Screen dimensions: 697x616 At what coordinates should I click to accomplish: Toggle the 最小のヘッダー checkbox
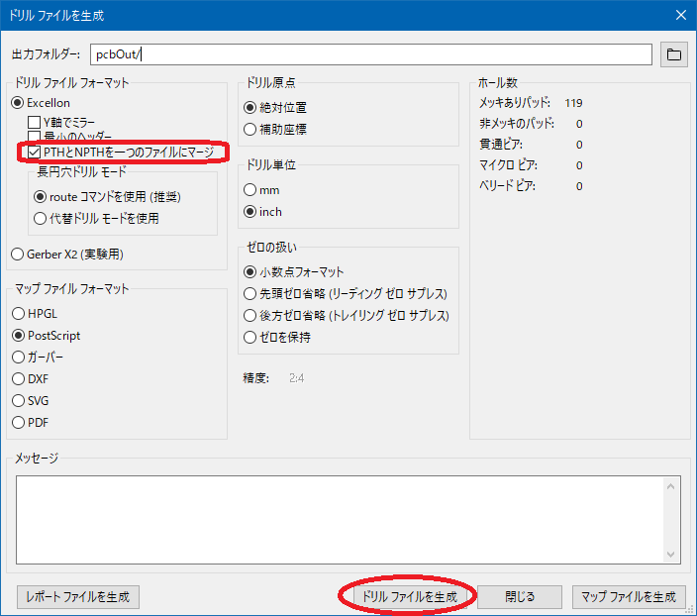click(35, 137)
